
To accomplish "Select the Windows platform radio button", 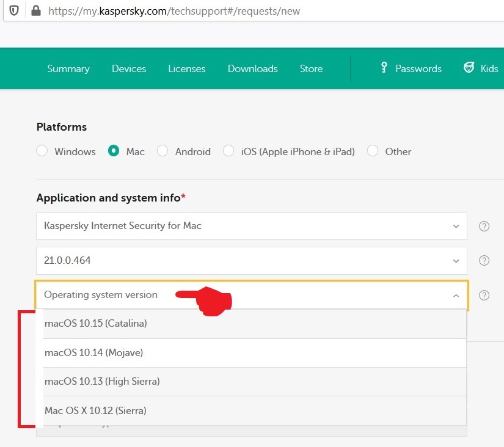I will [42, 151].
